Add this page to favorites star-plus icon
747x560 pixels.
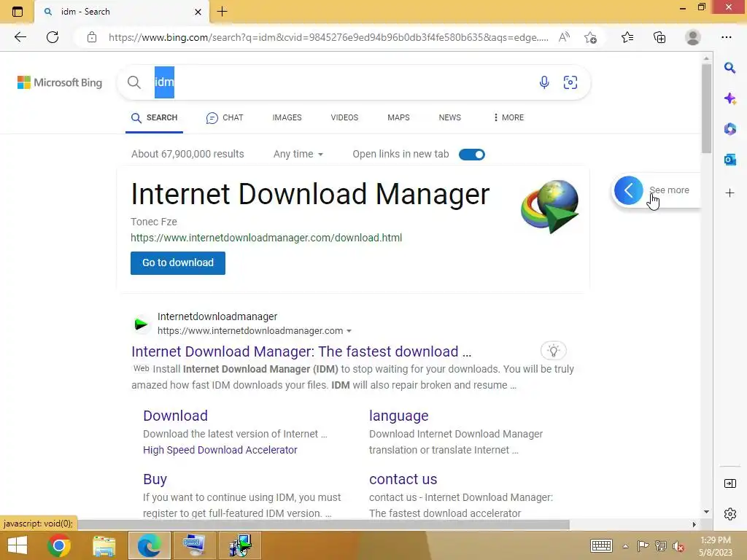click(x=590, y=37)
